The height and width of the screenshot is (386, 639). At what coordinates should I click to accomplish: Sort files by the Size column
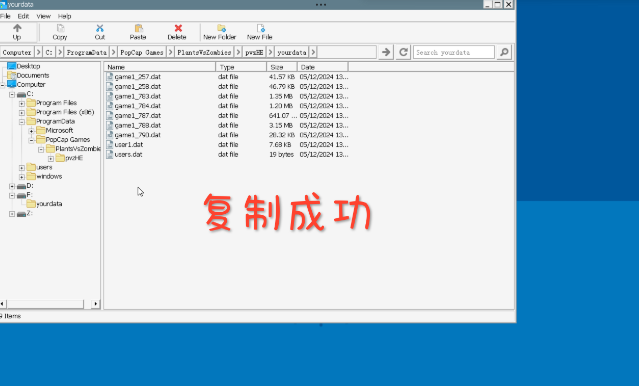[x=282, y=67]
